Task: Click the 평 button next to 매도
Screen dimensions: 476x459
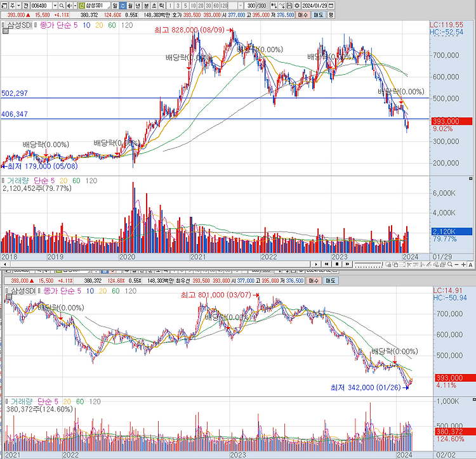Action: 331,15
